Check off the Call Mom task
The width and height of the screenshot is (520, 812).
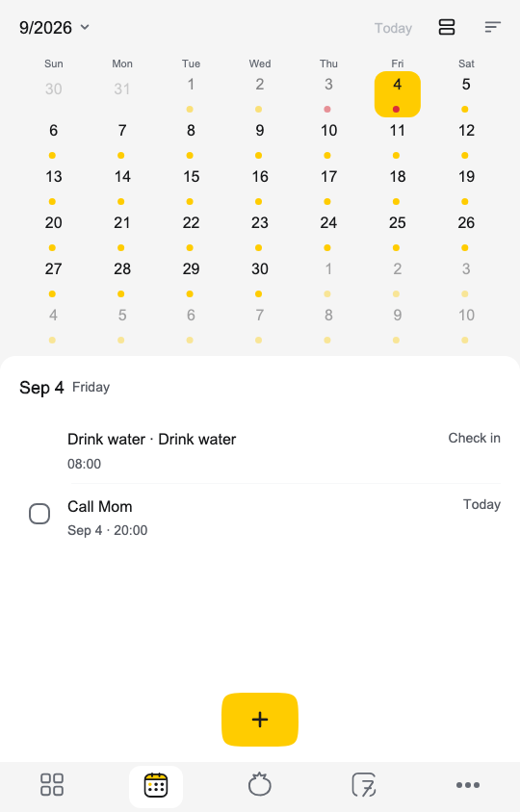[x=39, y=514]
